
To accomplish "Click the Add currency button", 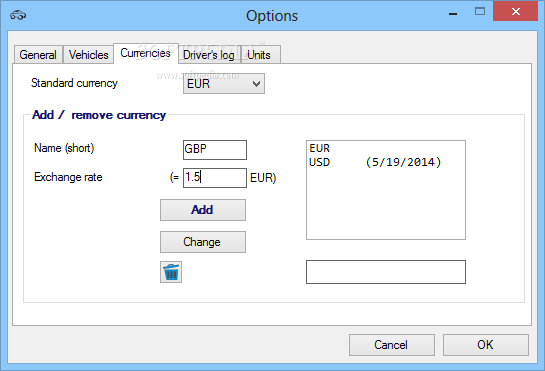I will click(203, 210).
